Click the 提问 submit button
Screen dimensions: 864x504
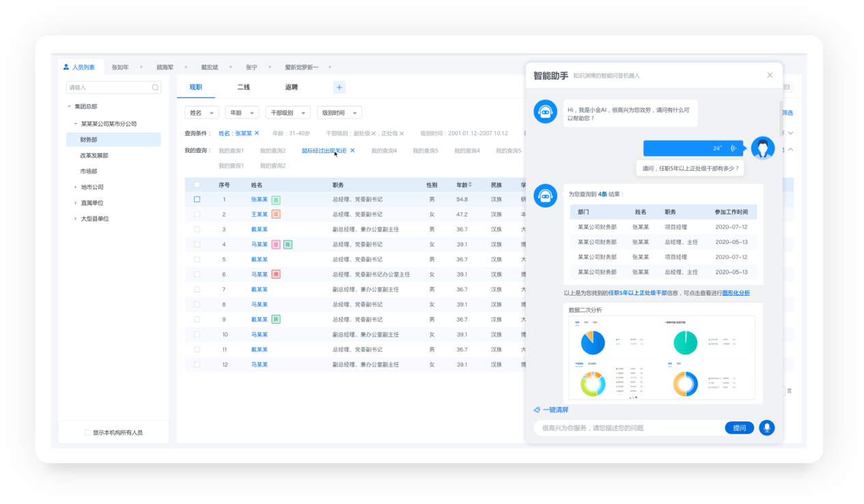click(739, 428)
